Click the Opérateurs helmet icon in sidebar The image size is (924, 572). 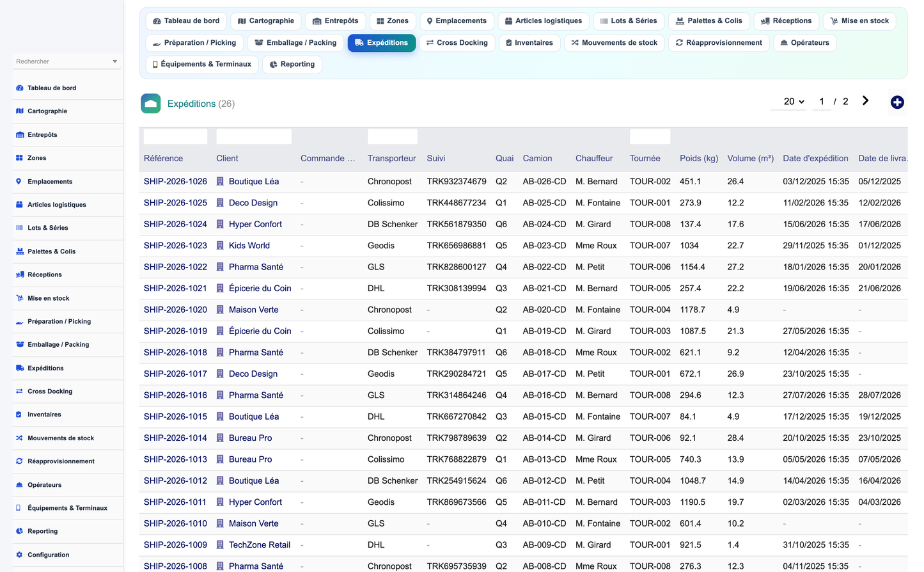click(19, 485)
